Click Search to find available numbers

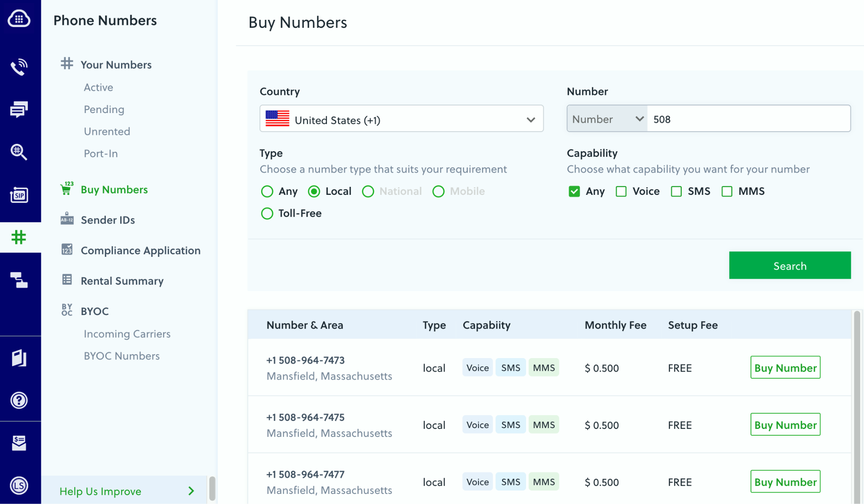(790, 264)
